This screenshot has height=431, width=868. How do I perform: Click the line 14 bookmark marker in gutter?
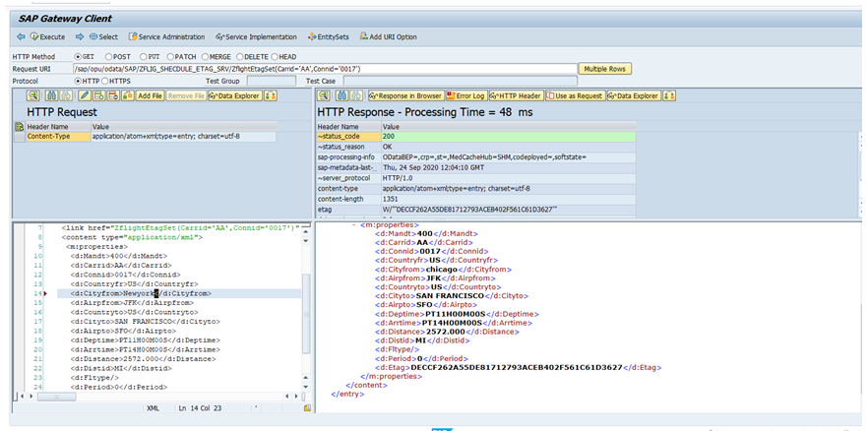coord(45,293)
